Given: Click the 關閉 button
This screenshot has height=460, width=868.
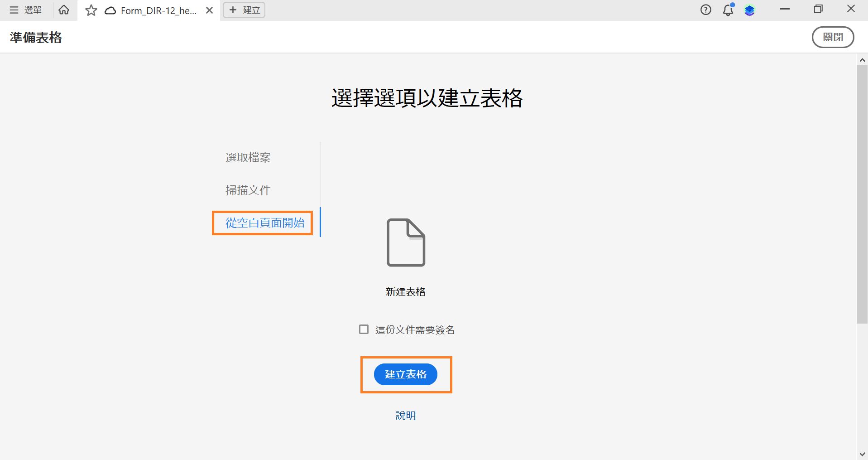Looking at the screenshot, I should [833, 37].
